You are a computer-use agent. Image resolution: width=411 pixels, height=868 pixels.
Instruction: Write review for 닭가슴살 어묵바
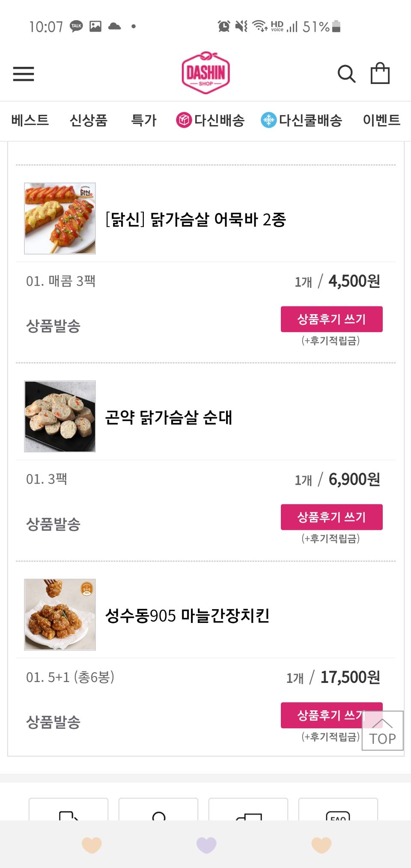pyautogui.click(x=331, y=319)
